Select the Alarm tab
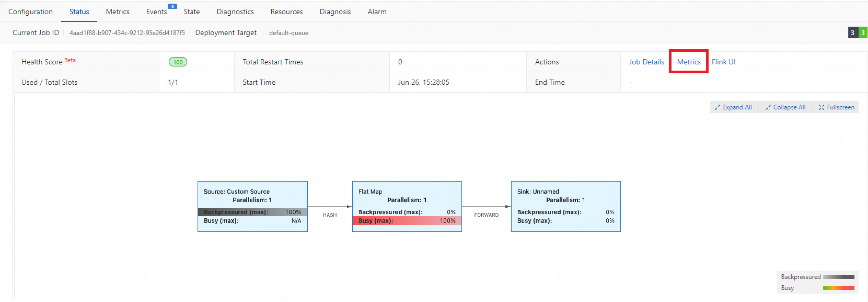Image resolution: width=868 pixels, height=302 pixels. coord(377,12)
